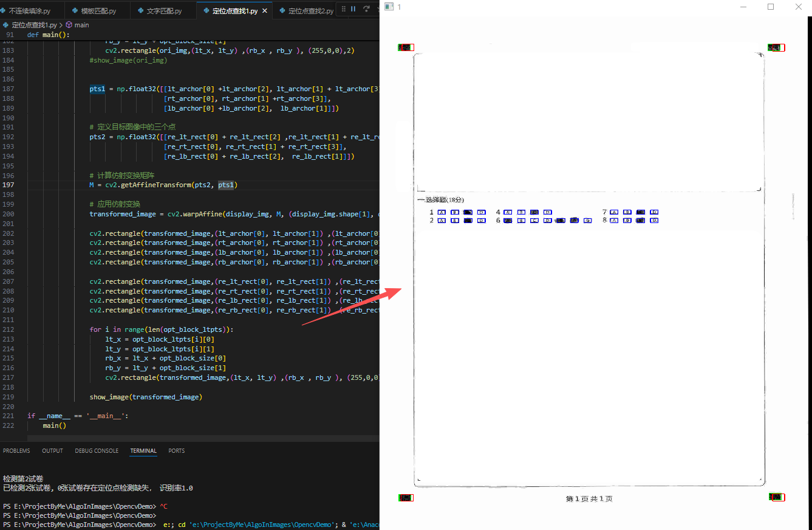Image resolution: width=812 pixels, height=530 pixels.
Task: Minimize the image preview window
Action: [743, 7]
